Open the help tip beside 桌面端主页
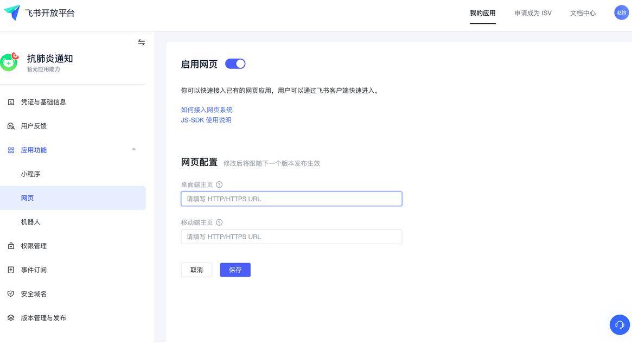 click(219, 184)
